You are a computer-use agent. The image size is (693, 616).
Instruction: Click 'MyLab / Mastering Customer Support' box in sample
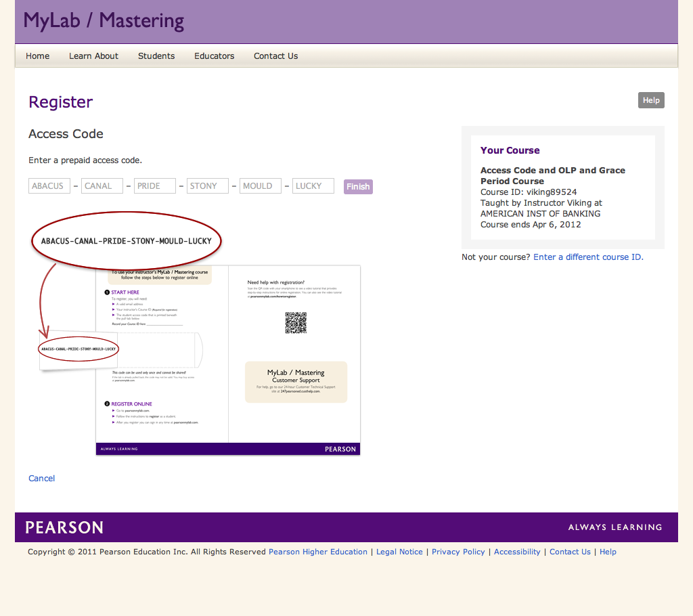[296, 382]
